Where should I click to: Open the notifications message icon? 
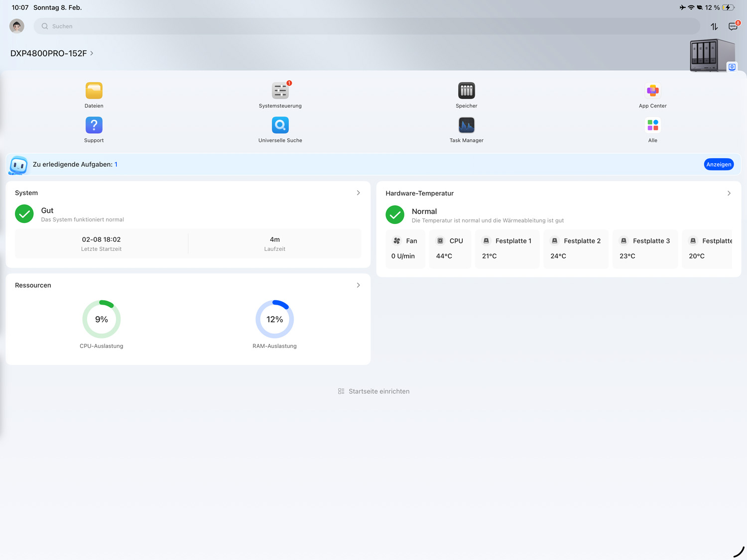pyautogui.click(x=733, y=26)
